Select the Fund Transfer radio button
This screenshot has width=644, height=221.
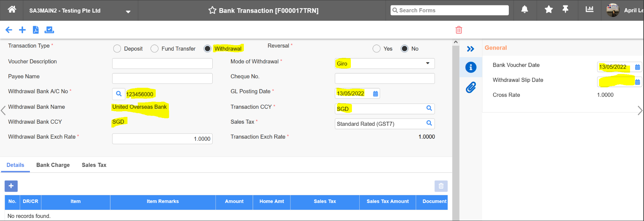point(155,49)
